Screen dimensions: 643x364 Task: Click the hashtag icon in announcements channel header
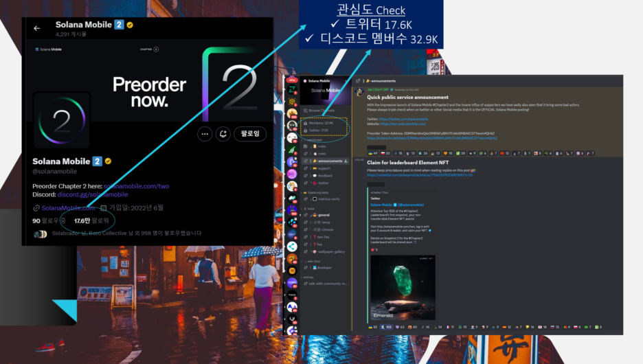click(358, 81)
